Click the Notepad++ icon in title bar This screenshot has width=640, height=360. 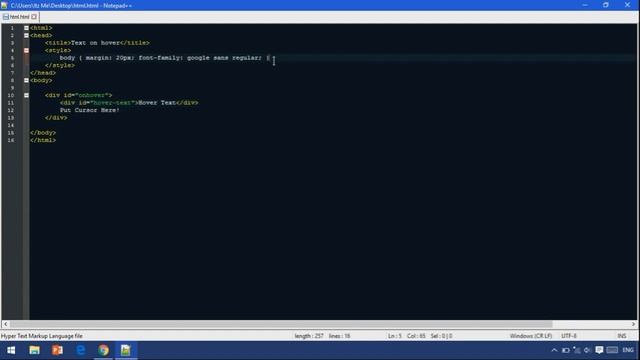pos(4,5)
